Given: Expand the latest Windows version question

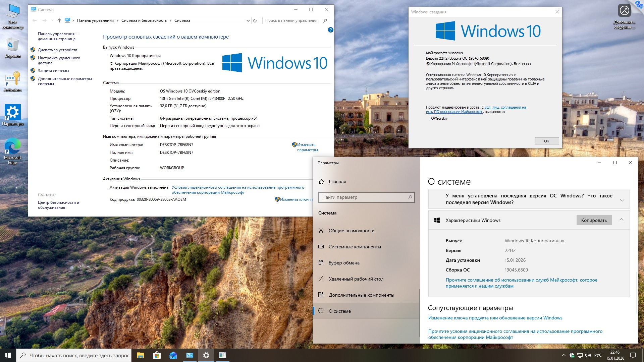Looking at the screenshot, I should click(x=622, y=200).
